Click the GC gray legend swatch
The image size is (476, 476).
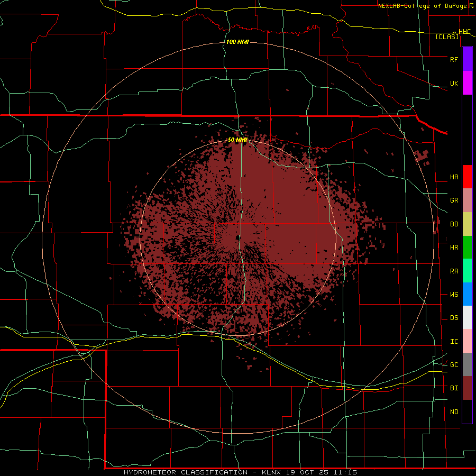click(x=467, y=364)
